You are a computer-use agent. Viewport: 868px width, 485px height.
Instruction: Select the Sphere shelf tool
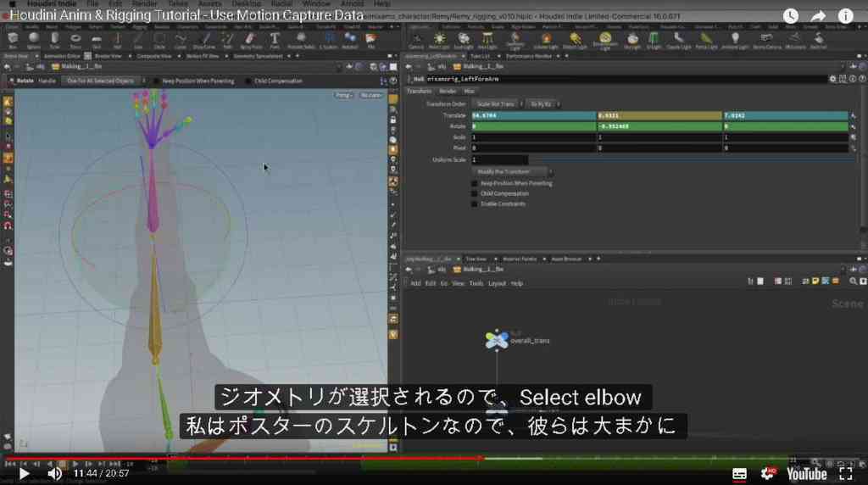point(34,40)
